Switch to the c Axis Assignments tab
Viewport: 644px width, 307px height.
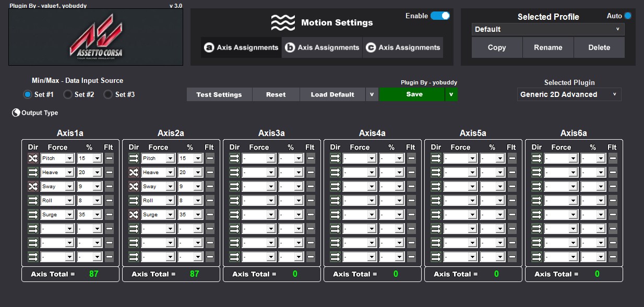pyautogui.click(x=403, y=47)
